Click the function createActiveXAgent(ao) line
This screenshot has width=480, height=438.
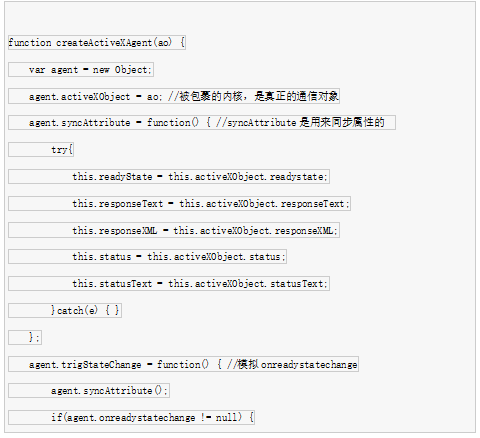[97, 43]
